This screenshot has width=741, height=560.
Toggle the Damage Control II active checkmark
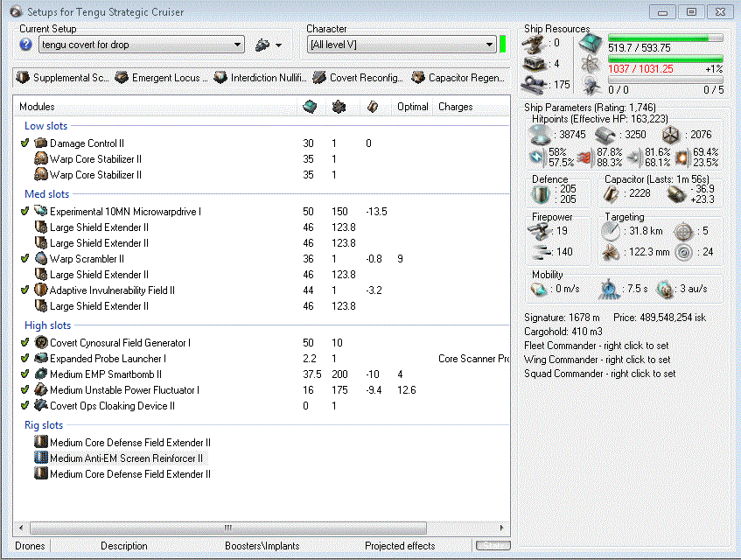click(x=25, y=143)
